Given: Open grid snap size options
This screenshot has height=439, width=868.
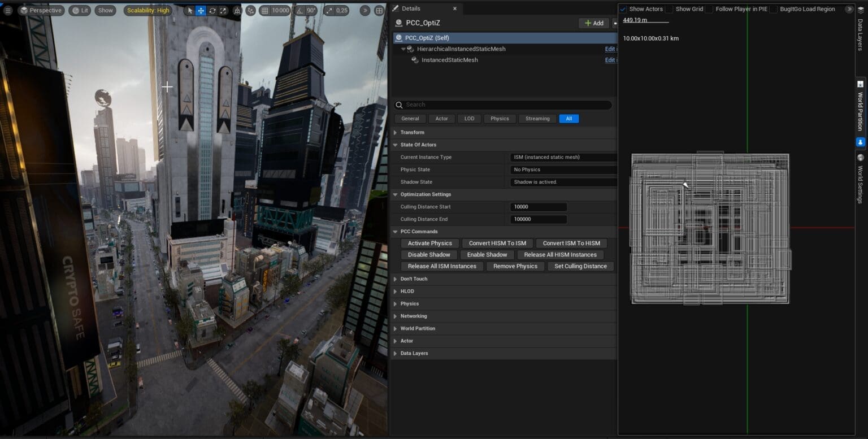Looking at the screenshot, I should pos(280,10).
